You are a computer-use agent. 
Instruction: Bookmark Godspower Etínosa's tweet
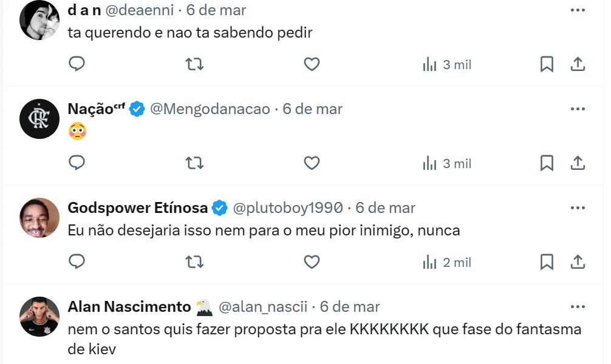547,261
